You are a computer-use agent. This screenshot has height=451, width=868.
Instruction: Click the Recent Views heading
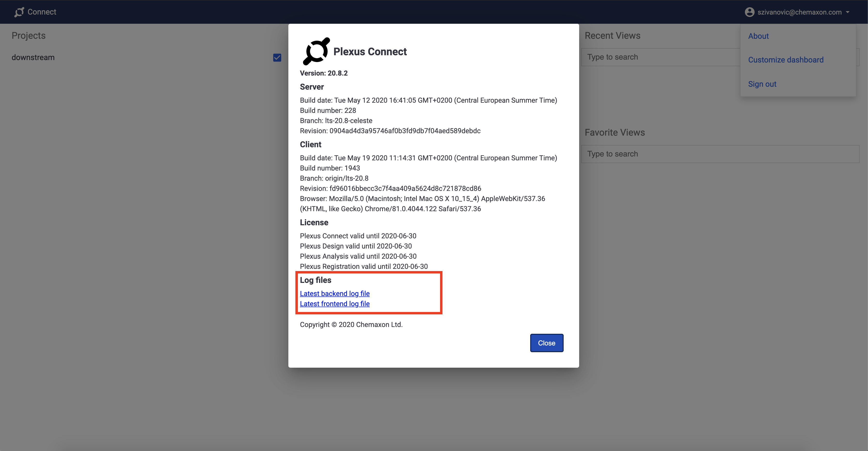612,35
